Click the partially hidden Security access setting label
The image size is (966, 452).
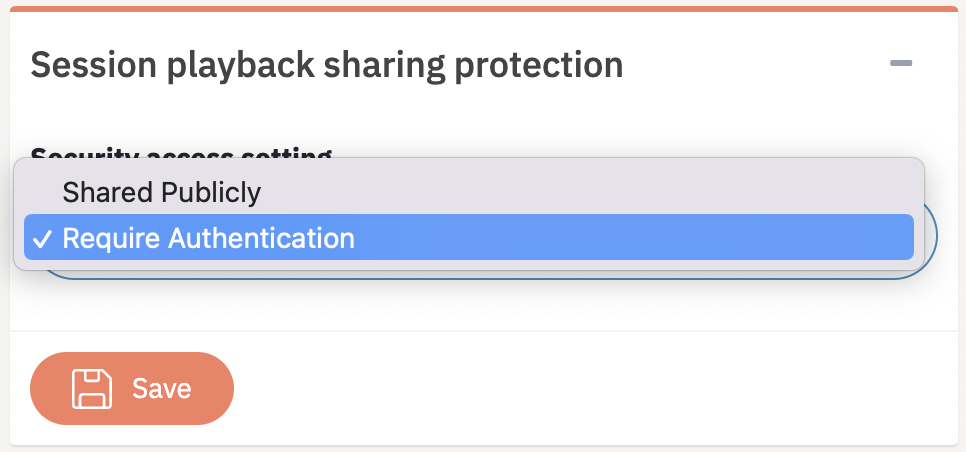[x=180, y=154]
